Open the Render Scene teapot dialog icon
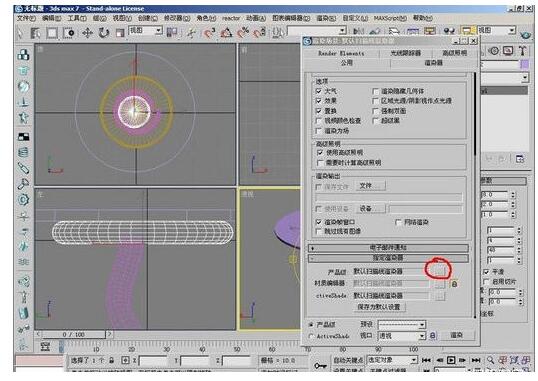Viewport: 538px width, 381px height. tap(467, 31)
